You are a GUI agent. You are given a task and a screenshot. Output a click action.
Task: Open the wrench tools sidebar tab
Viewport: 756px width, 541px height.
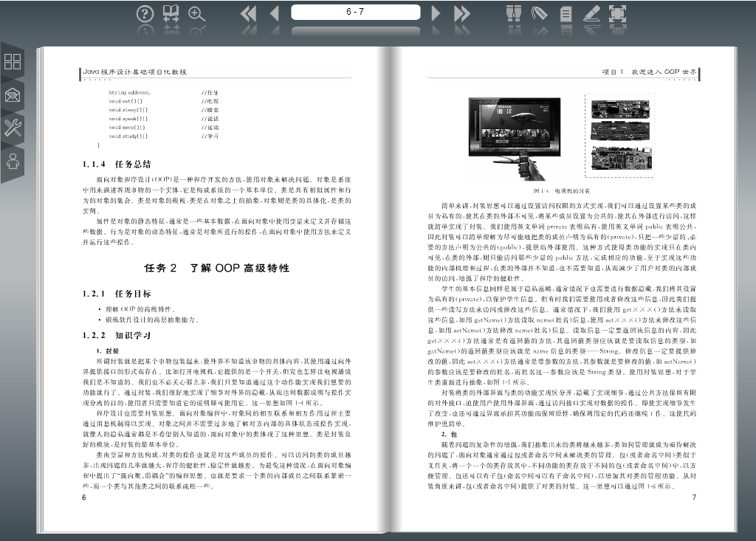(13, 127)
